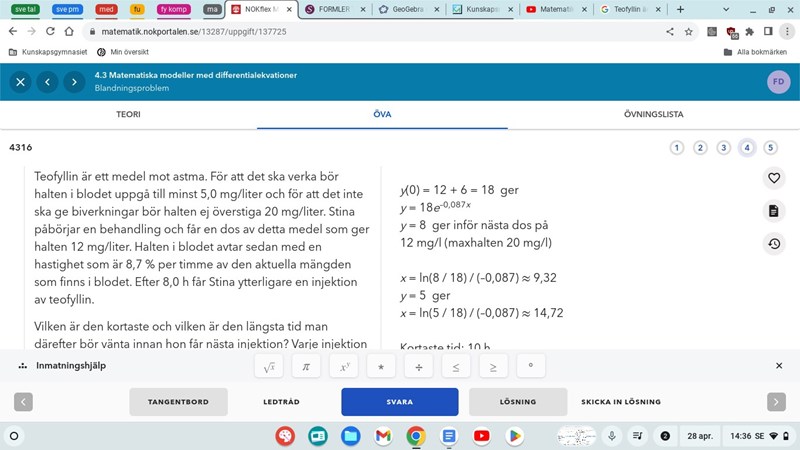Insert the less-than-or-equal symbol

tap(455, 367)
